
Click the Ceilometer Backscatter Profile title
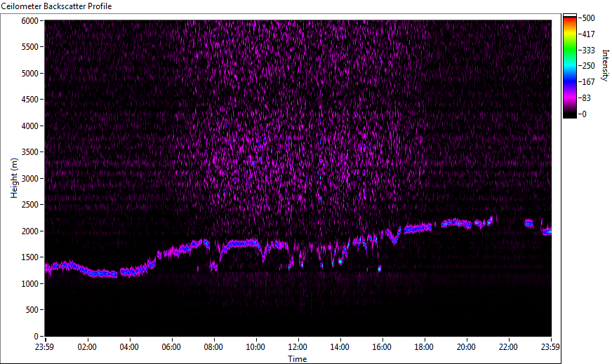(x=57, y=6)
